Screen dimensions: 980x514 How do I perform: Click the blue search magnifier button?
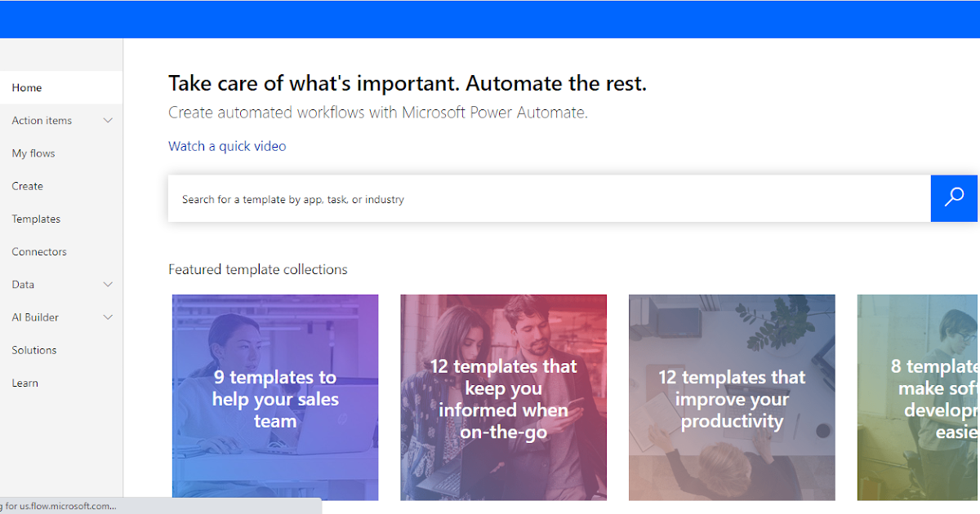click(954, 198)
